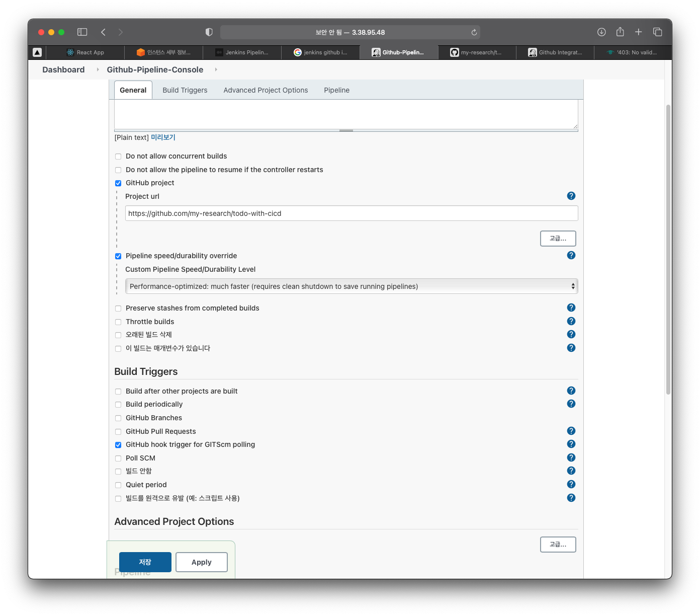This screenshot has width=700, height=616.
Task: Check the Poll SCM checkbox
Action: 118,458
